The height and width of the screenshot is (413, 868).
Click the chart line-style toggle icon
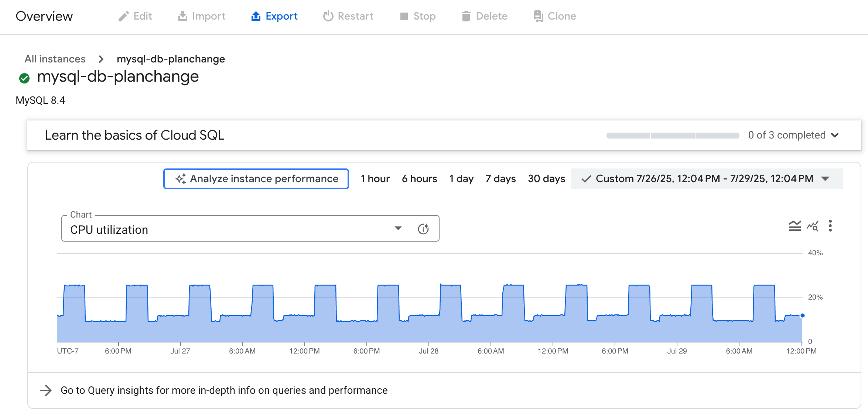click(794, 226)
